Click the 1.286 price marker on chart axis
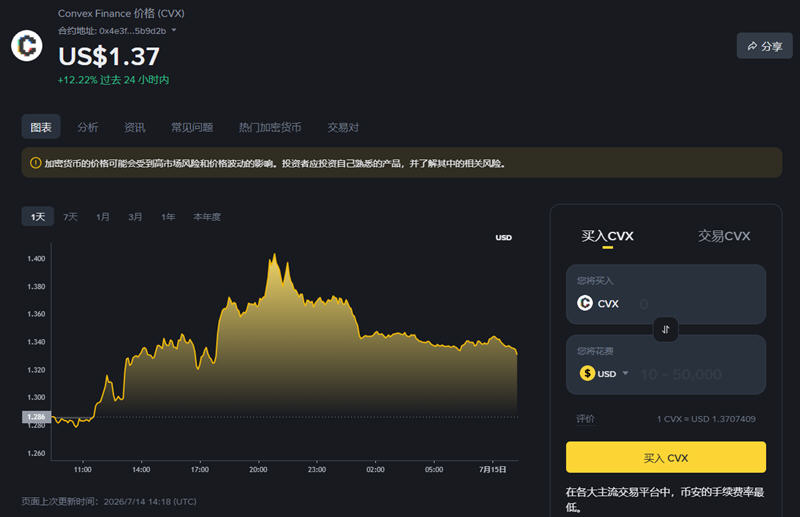 36,417
